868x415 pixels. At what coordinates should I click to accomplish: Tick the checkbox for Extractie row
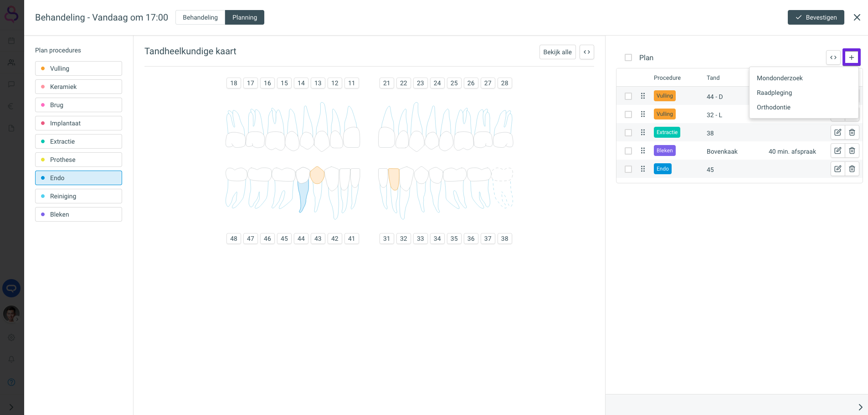(628, 133)
